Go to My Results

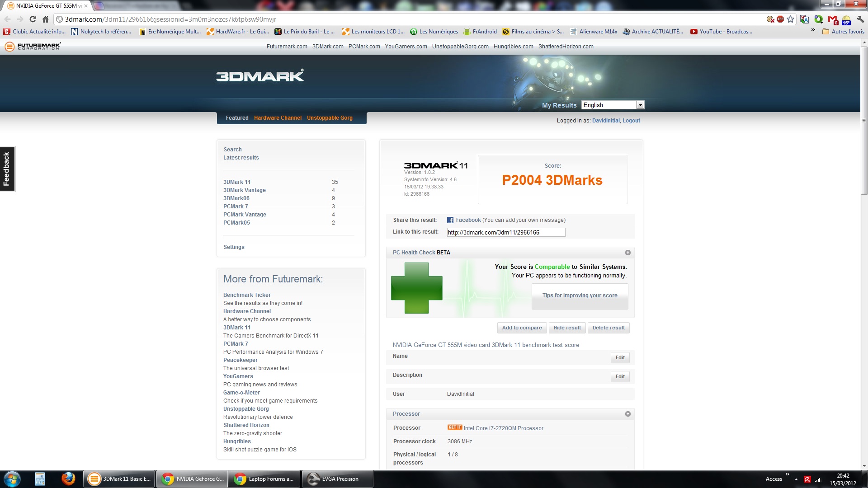(x=559, y=105)
